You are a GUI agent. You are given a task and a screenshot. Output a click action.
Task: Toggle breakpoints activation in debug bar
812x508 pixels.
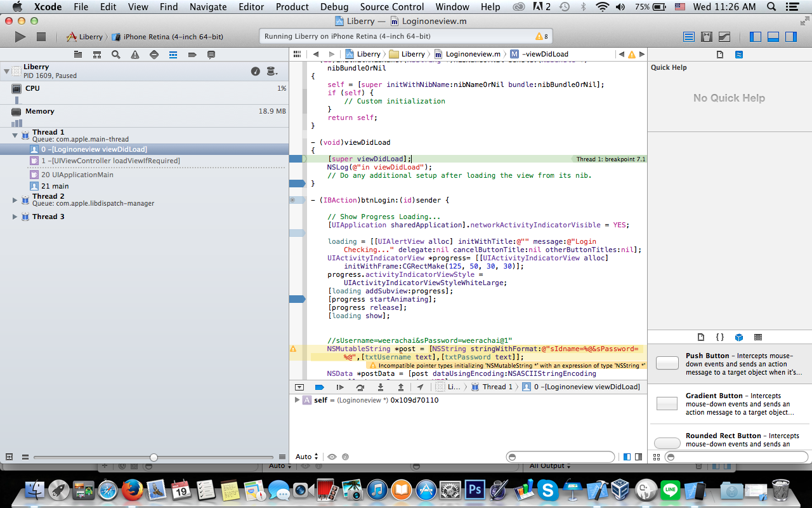(x=320, y=387)
